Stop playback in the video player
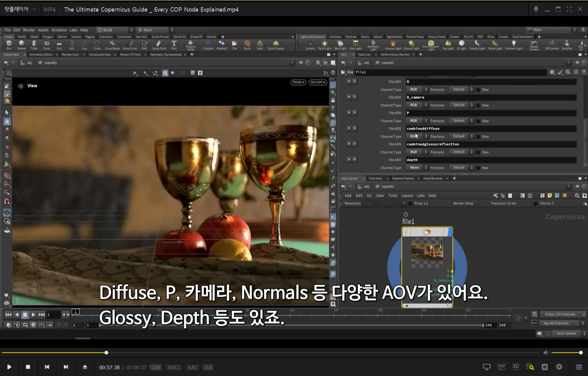588x376 pixels. click(28, 367)
